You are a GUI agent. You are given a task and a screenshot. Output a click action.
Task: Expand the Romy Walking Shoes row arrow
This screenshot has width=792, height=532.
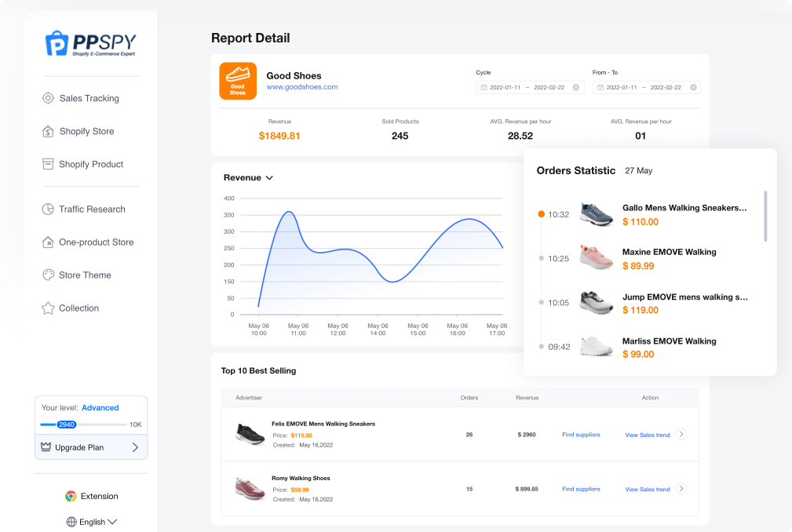(681, 489)
